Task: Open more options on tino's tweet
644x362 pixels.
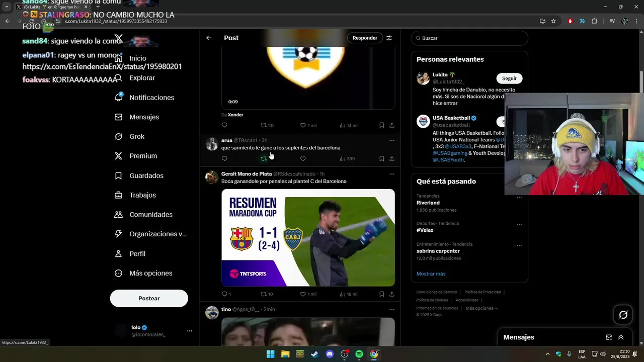Action: point(392,309)
